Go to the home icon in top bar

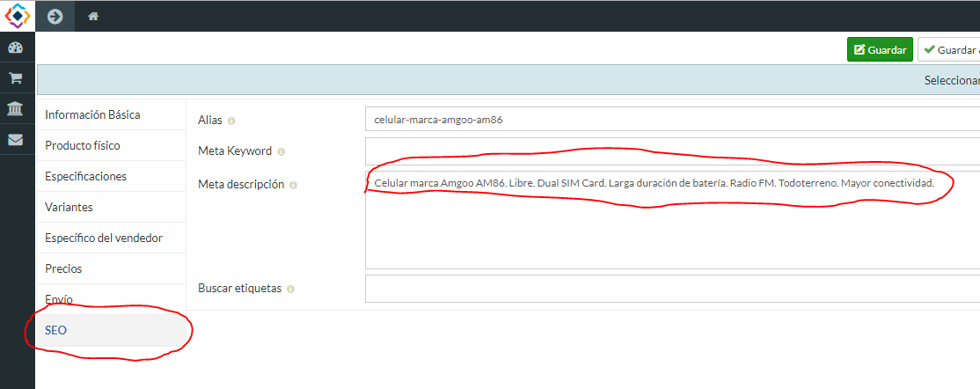[93, 16]
